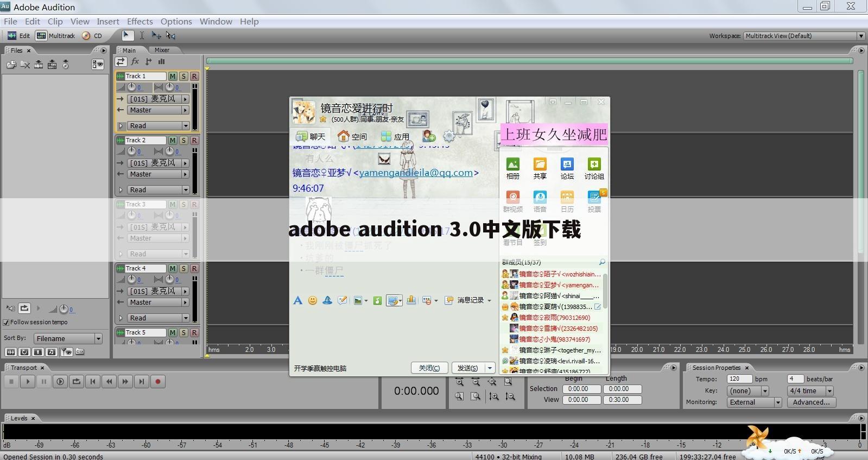Open the Options menu

tap(176, 21)
